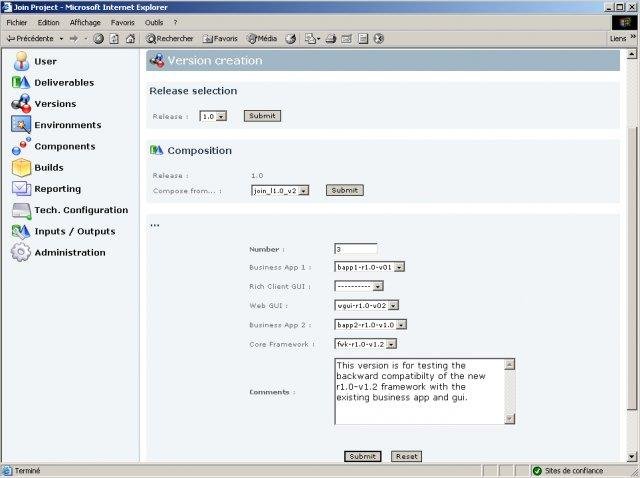Open the Builds box icon
This screenshot has height=478, width=640.
point(21,167)
